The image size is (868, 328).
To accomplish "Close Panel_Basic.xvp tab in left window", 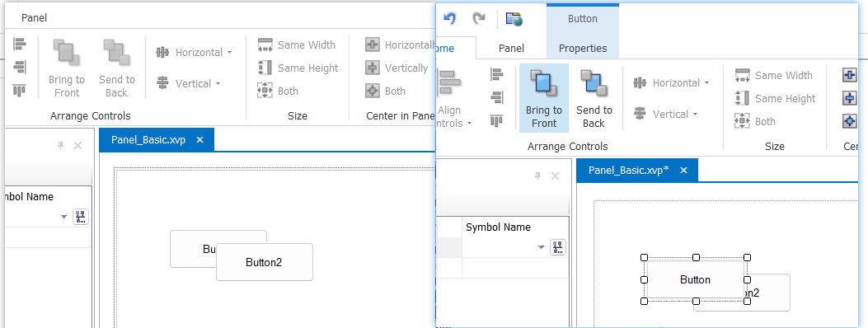I will pyautogui.click(x=199, y=140).
